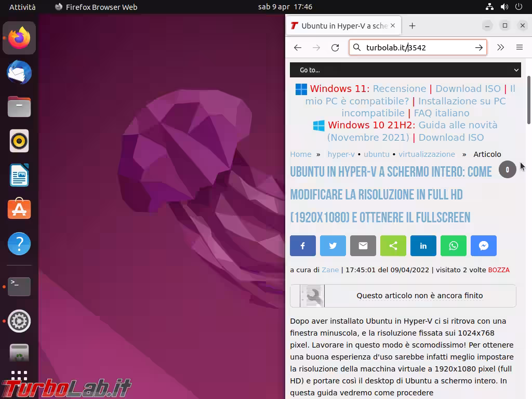Image resolution: width=532 pixels, height=399 pixels.
Task: Open the system status menu
Action: coord(504,7)
